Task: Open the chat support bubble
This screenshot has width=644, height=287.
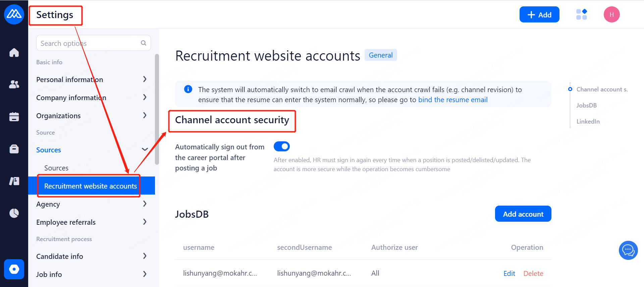Action: (628, 250)
